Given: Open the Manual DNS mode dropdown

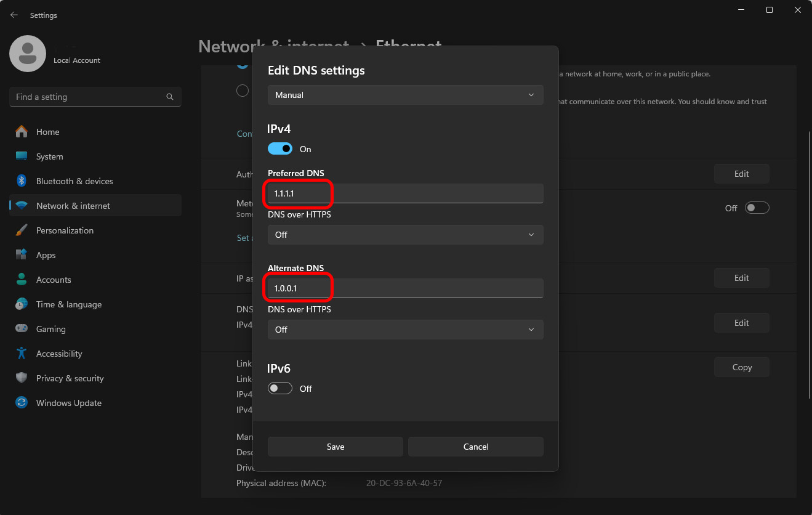Looking at the screenshot, I should click(x=406, y=95).
